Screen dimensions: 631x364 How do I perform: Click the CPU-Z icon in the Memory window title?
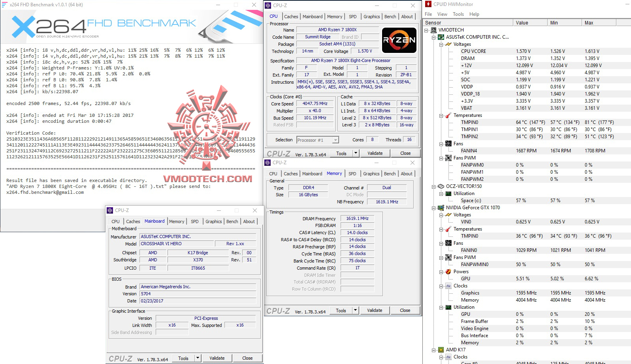pyautogui.click(x=267, y=163)
